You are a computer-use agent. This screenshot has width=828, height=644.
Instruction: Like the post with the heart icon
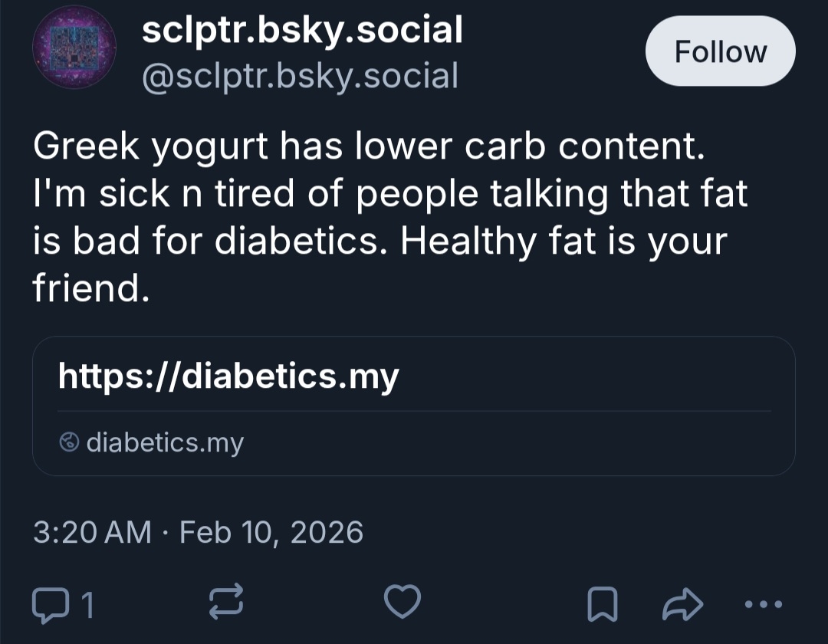(402, 603)
